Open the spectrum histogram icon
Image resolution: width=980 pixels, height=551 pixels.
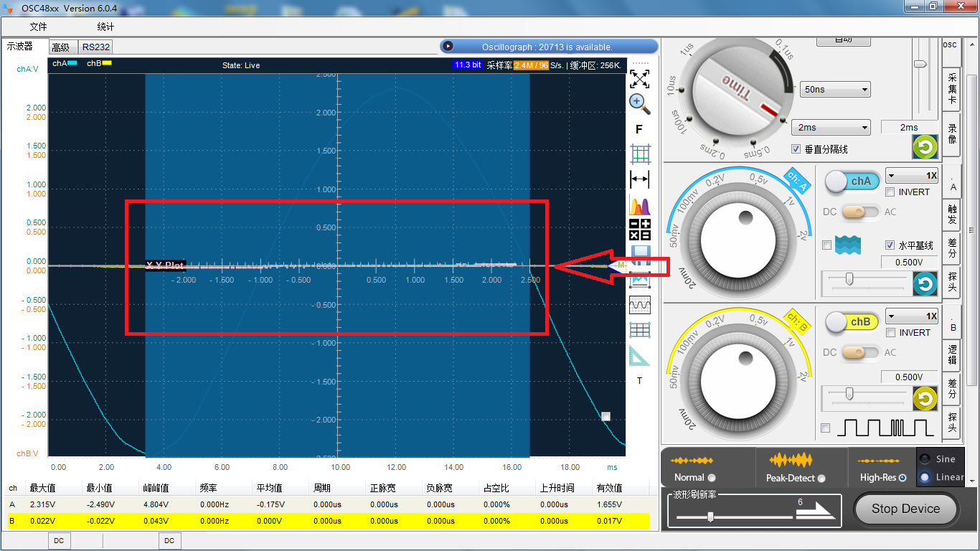pos(639,206)
